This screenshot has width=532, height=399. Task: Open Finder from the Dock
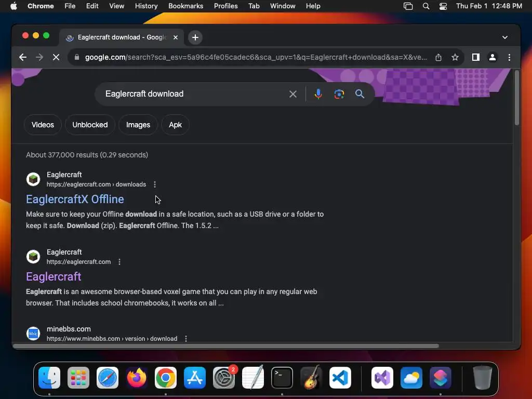(49, 378)
